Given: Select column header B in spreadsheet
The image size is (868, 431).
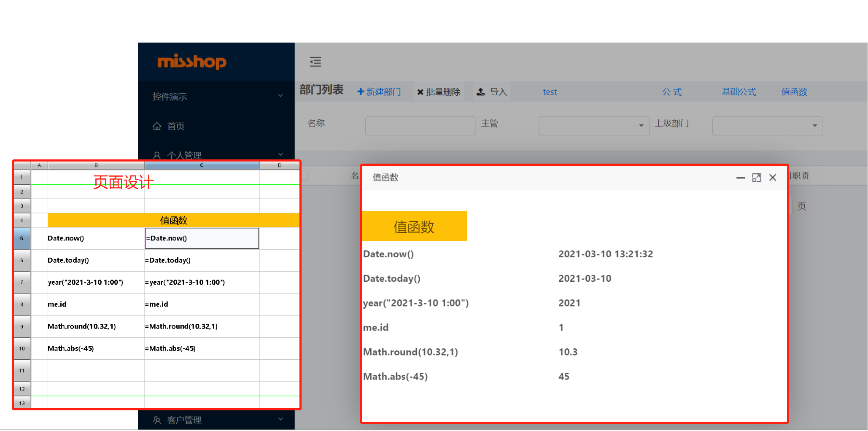Looking at the screenshot, I should 96,165.
